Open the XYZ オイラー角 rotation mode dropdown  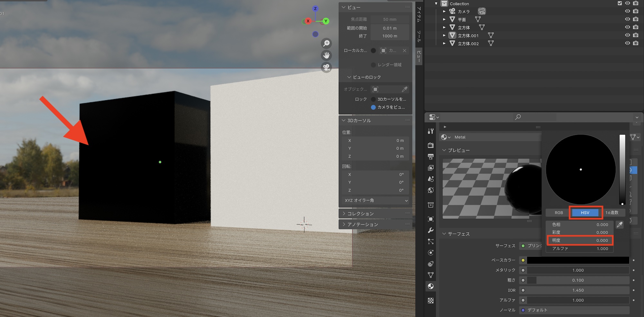pos(375,200)
